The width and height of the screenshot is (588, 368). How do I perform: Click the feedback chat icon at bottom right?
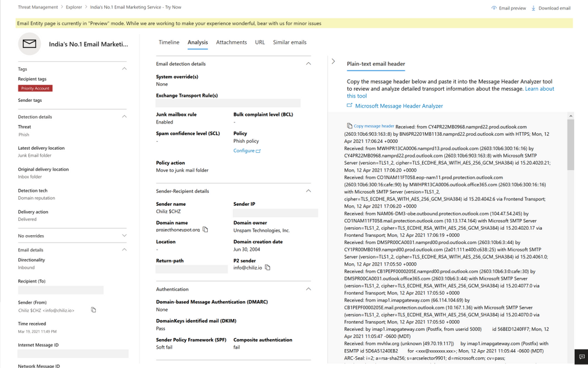coord(582,357)
